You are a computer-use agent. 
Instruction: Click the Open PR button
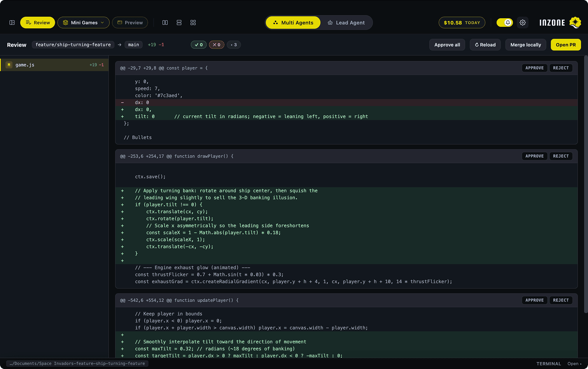click(x=566, y=45)
